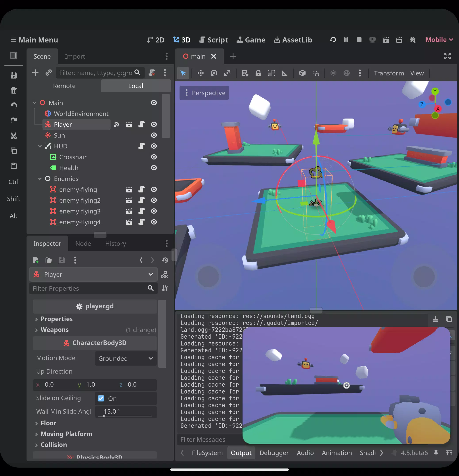Viewport: 459px width, 476px height.
Task: Open the Perspective view menu
Action: click(204, 93)
